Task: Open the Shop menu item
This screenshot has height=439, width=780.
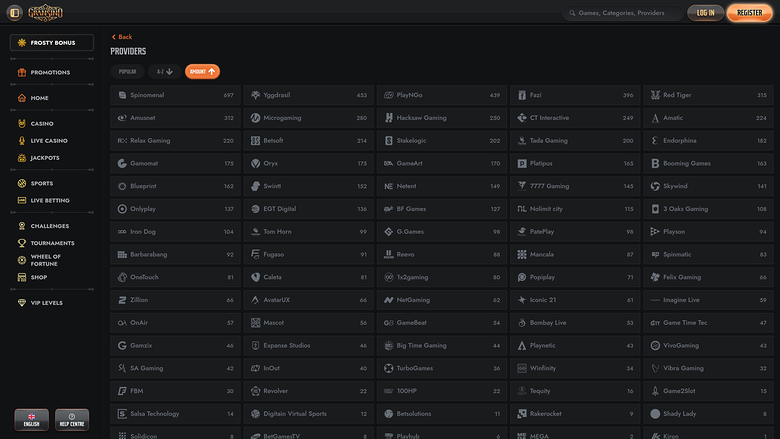Action: [x=38, y=277]
